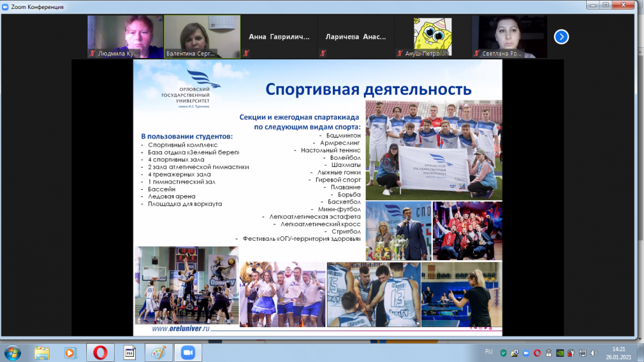Click the Kaspersky shield tray icon
Screen dimensions: 644x362
click(502, 352)
